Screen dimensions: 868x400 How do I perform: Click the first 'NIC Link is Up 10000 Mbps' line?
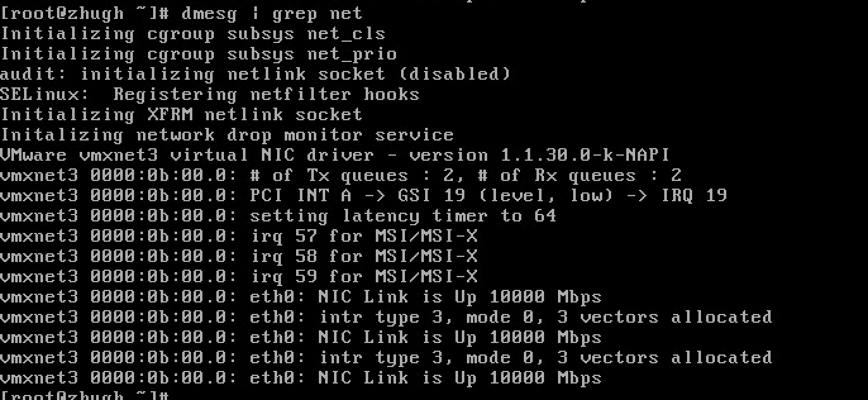click(301, 297)
